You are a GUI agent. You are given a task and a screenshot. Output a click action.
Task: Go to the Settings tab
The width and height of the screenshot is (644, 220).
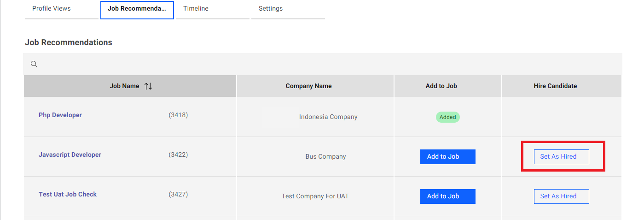[271, 9]
